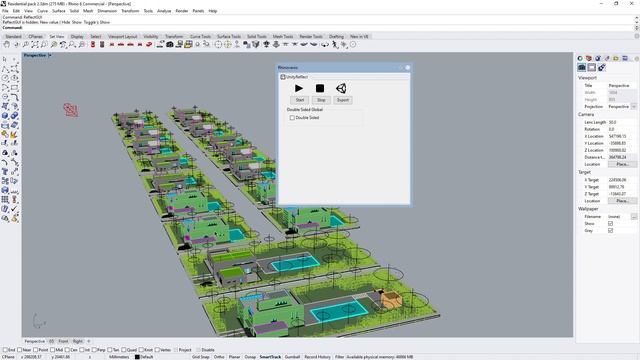Screen dimensions: 640x360
Task: Enable the Mid osnap checkbox
Action: pos(52,350)
